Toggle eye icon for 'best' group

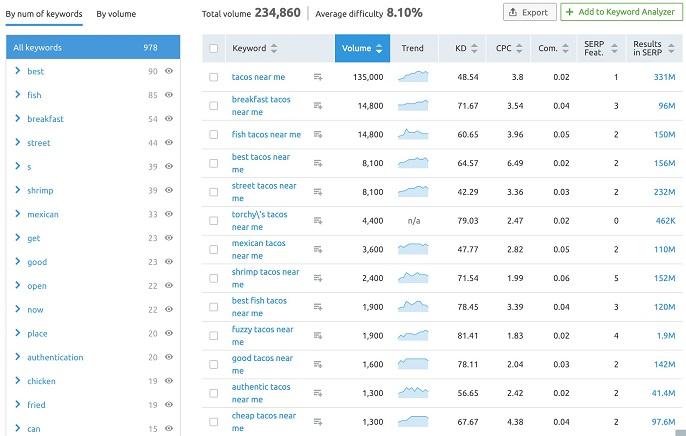(169, 71)
